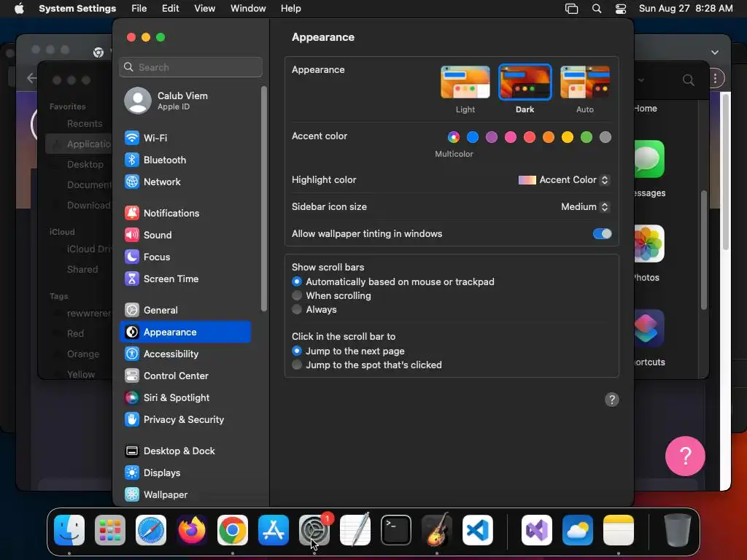This screenshot has width=747, height=560.
Task: Open the Window menu
Action: pyautogui.click(x=248, y=9)
